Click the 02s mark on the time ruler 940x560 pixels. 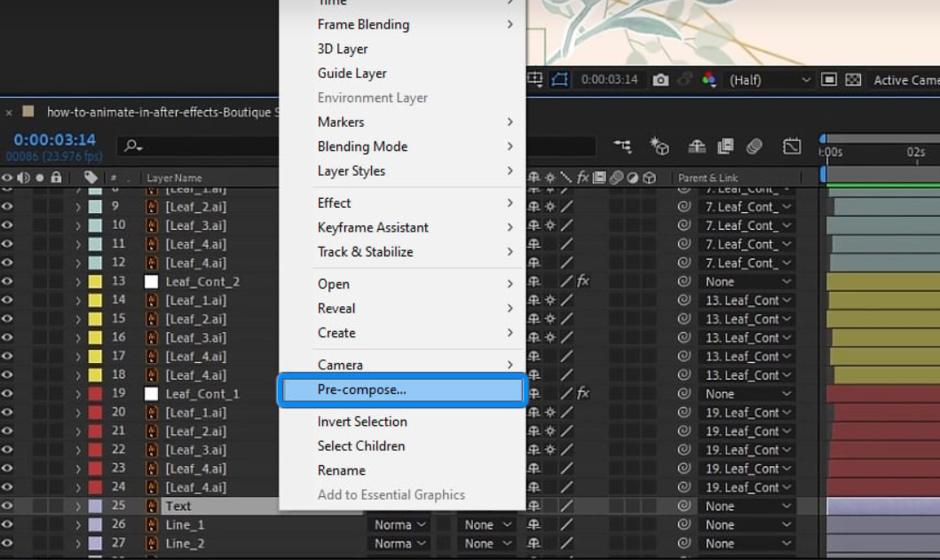click(x=915, y=153)
